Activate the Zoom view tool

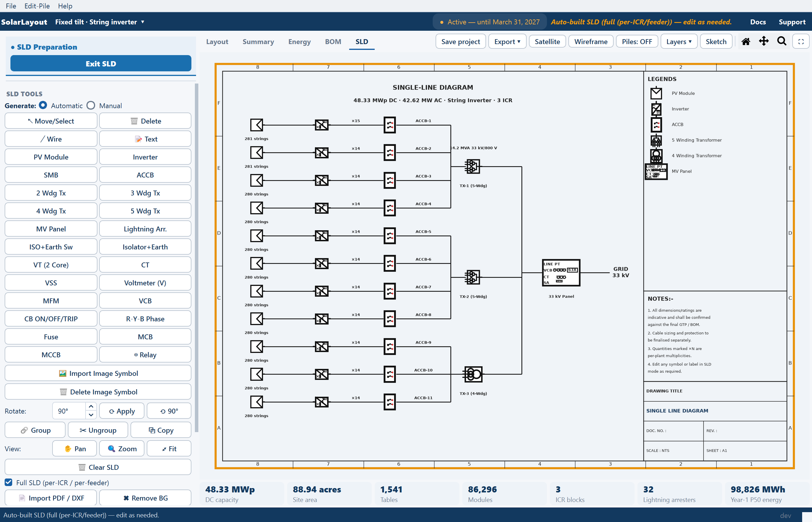coord(122,449)
